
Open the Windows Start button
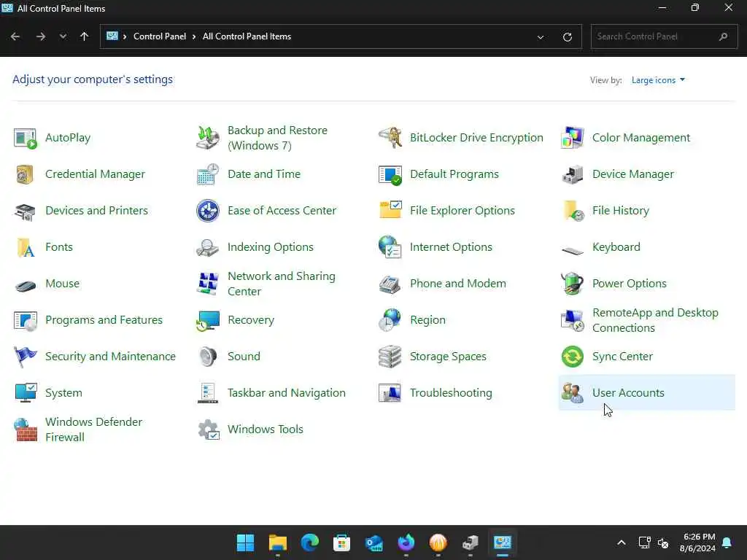[245, 542]
